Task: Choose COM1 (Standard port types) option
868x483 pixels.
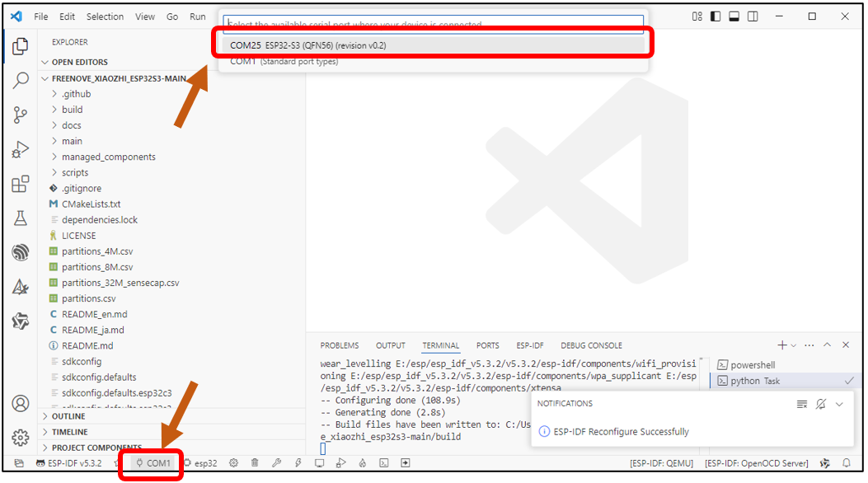Action: pos(434,62)
